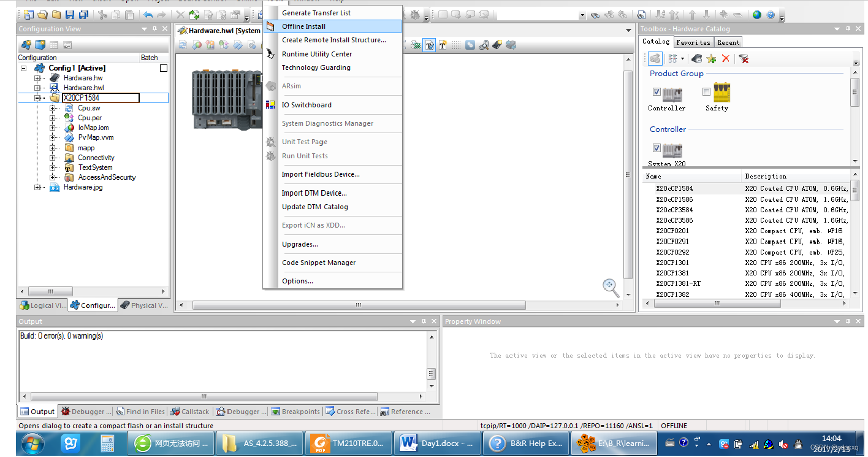868x457 pixels.
Task: Open the TM210TRE PDF taskbar item
Action: (348, 442)
